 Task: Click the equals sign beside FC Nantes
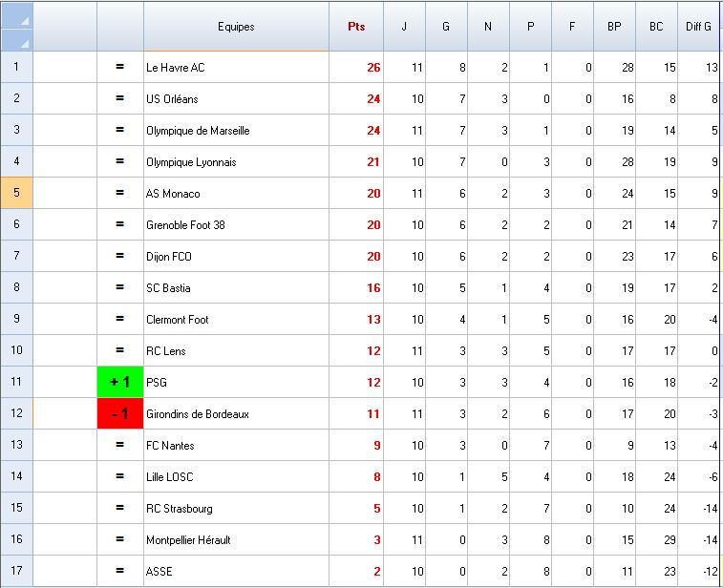pyautogui.click(x=120, y=445)
